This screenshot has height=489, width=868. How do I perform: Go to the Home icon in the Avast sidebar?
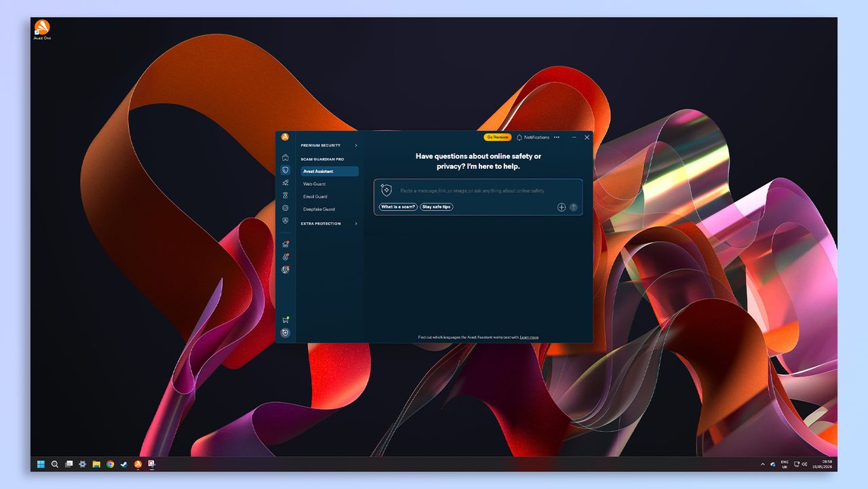pyautogui.click(x=285, y=157)
